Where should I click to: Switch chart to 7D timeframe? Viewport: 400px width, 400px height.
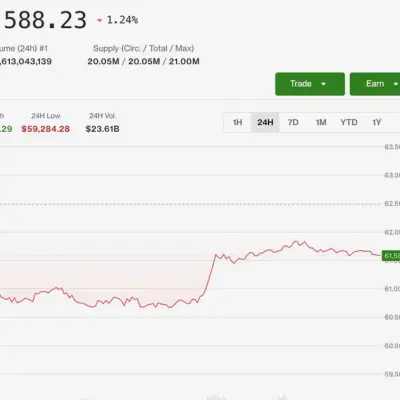[x=293, y=123]
